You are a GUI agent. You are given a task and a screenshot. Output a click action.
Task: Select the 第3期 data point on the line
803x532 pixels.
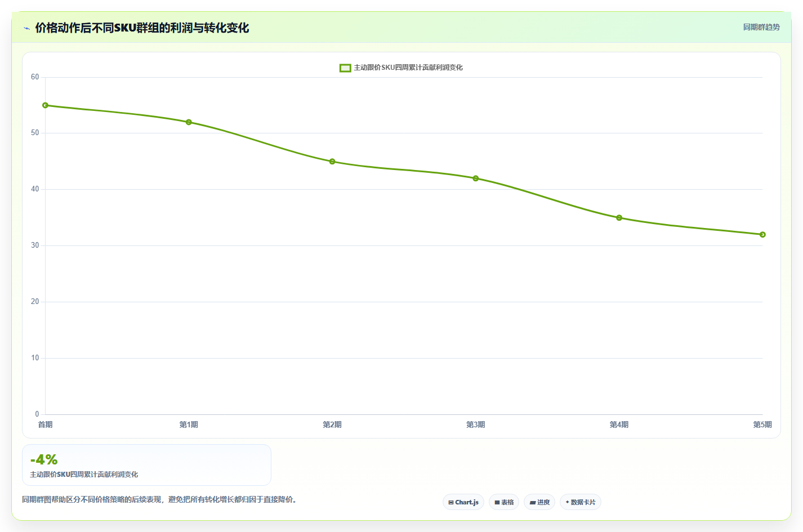click(x=476, y=178)
